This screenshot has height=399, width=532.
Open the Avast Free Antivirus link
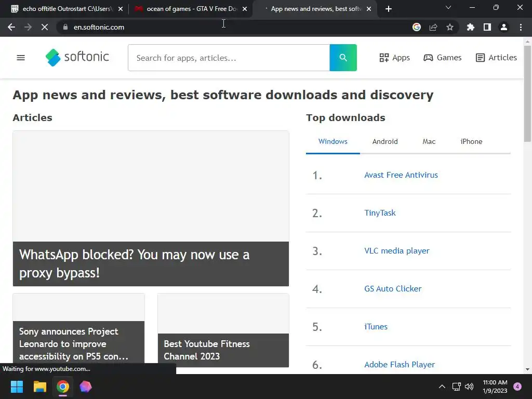pyautogui.click(x=401, y=175)
